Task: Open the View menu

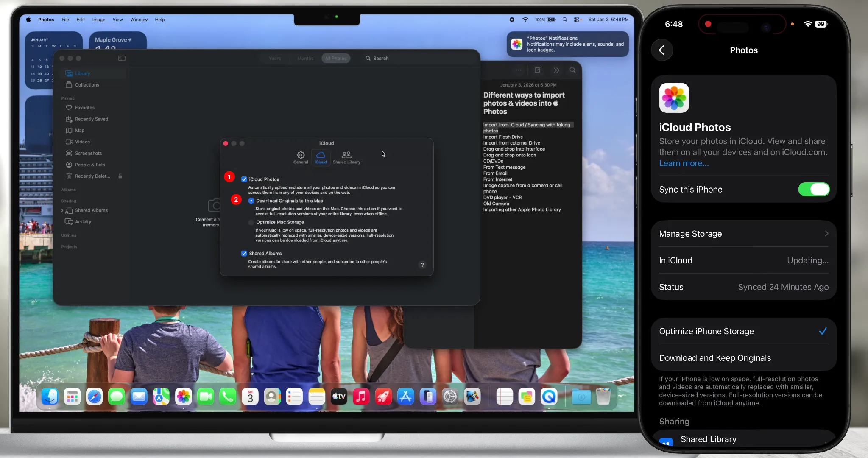Action: tap(117, 20)
